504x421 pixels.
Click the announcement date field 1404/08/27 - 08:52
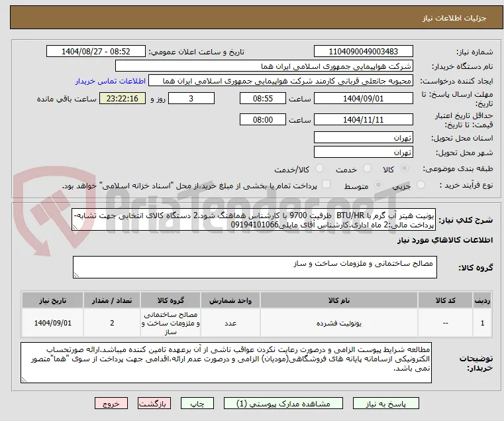tap(96, 52)
